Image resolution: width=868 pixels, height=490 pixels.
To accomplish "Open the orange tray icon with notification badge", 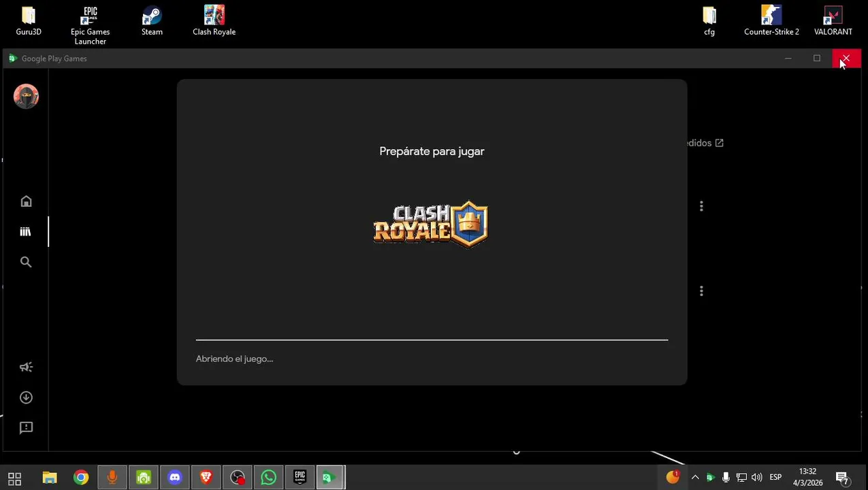I will coord(673,477).
